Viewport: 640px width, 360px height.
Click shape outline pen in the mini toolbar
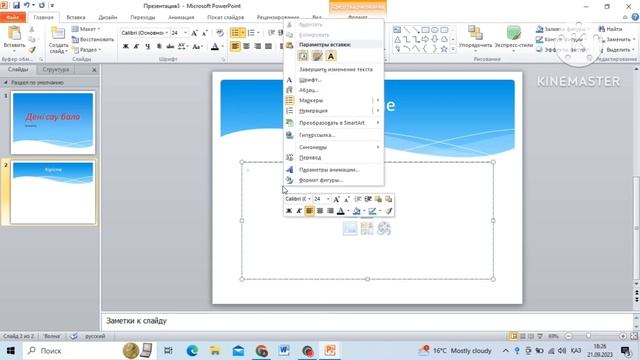coord(372,211)
